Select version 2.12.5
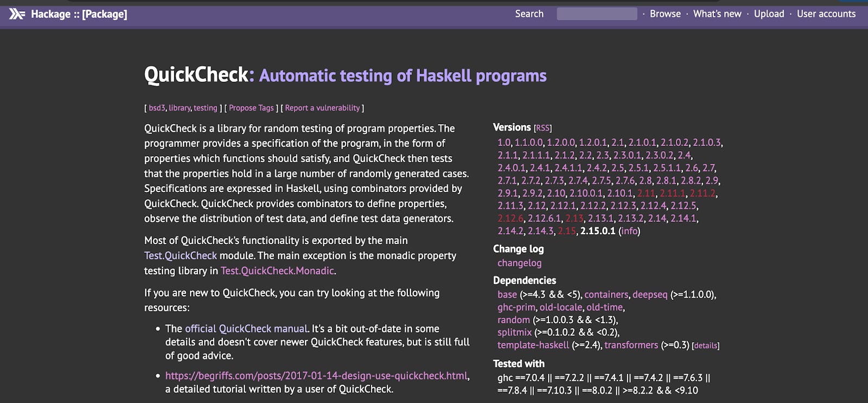This screenshot has width=868, height=403. coord(684,206)
